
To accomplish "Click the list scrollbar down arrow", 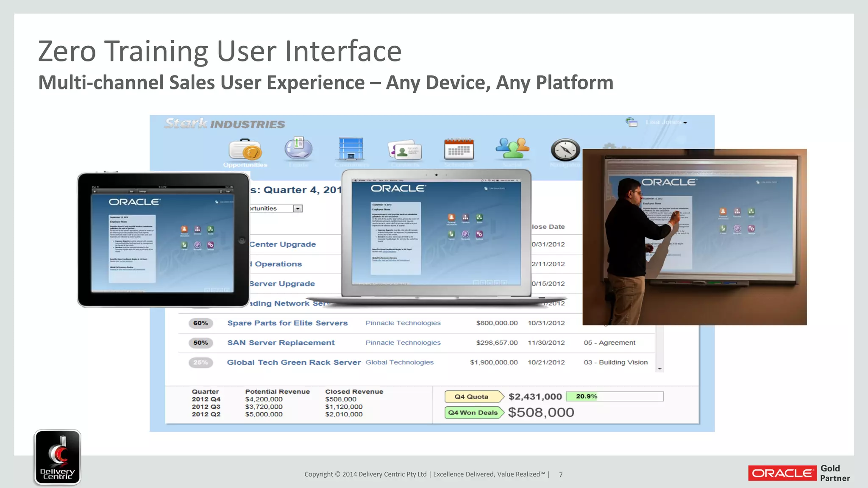I will pos(659,369).
